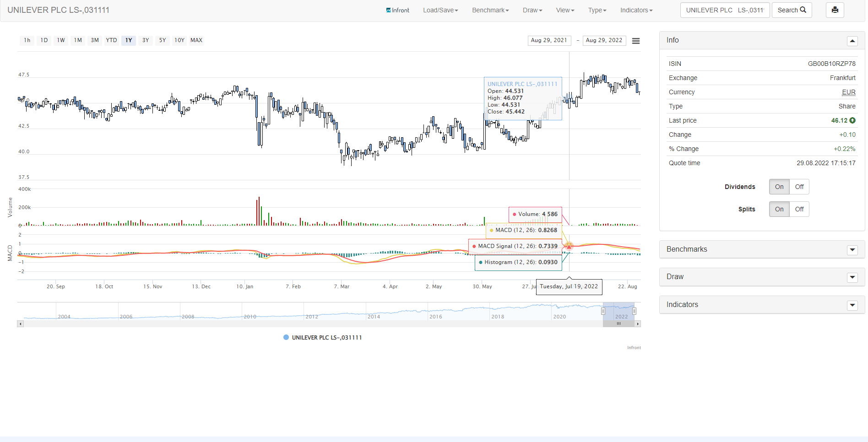Screen dimensions: 868x442
Task: Open the Load/Save menu
Action: point(440,10)
